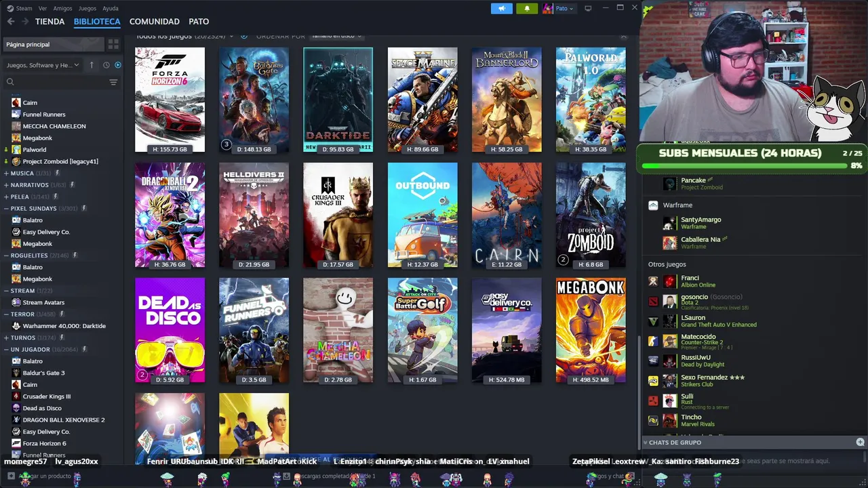Collapse the TERROR collection
The width and height of the screenshot is (868, 488).
[x=6, y=314]
